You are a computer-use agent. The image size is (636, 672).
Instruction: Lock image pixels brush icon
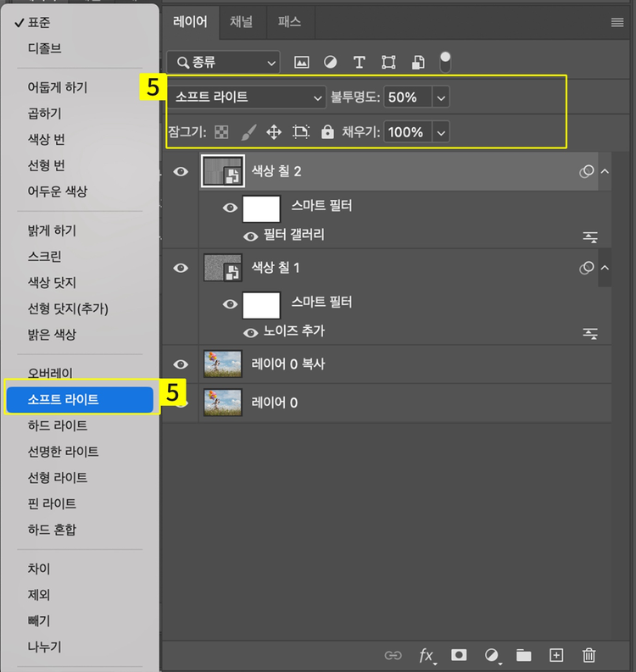coord(248,132)
